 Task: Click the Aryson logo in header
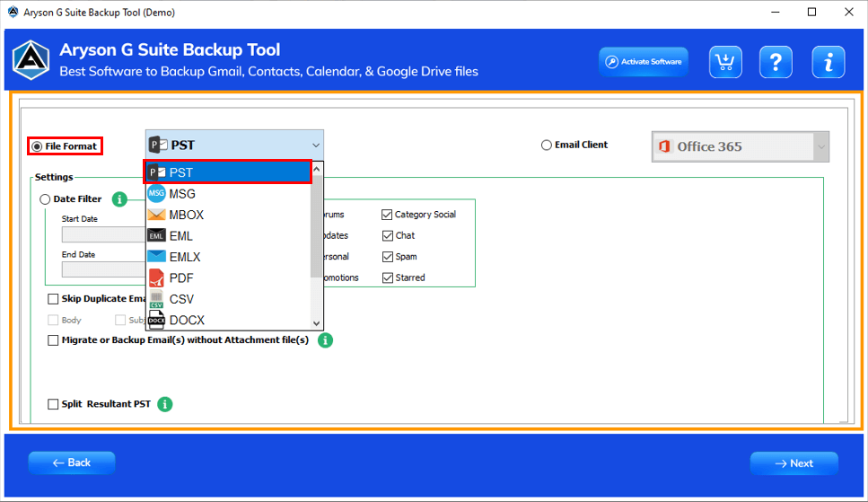(x=31, y=60)
